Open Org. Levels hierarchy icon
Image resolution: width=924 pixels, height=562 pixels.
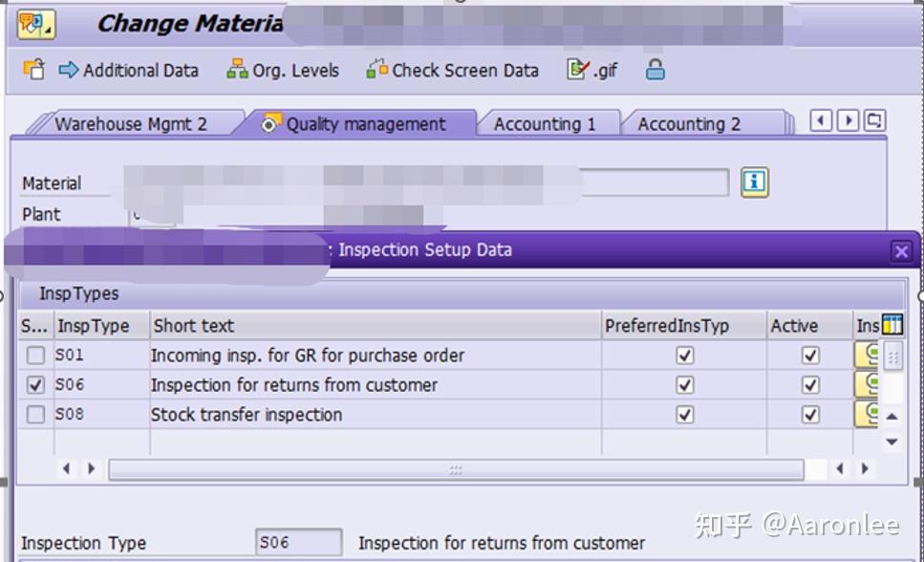(x=237, y=70)
